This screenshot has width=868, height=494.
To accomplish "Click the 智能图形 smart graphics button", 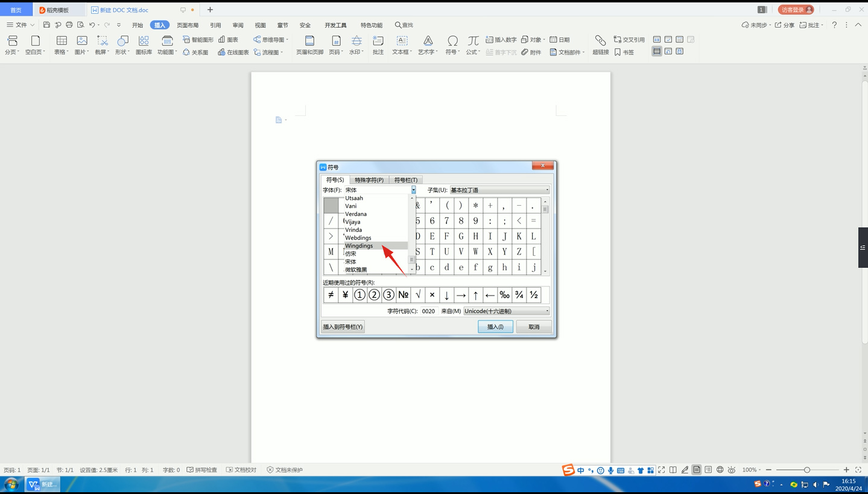I will pos(198,39).
